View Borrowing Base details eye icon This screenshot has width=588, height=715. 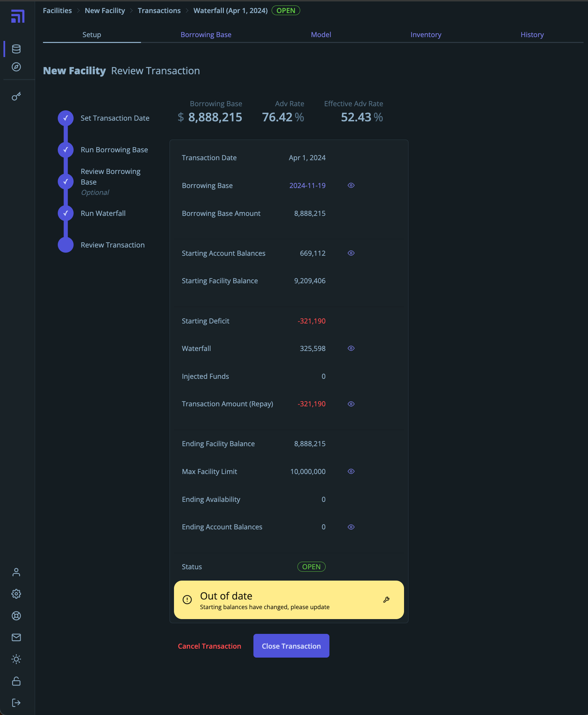pos(351,186)
